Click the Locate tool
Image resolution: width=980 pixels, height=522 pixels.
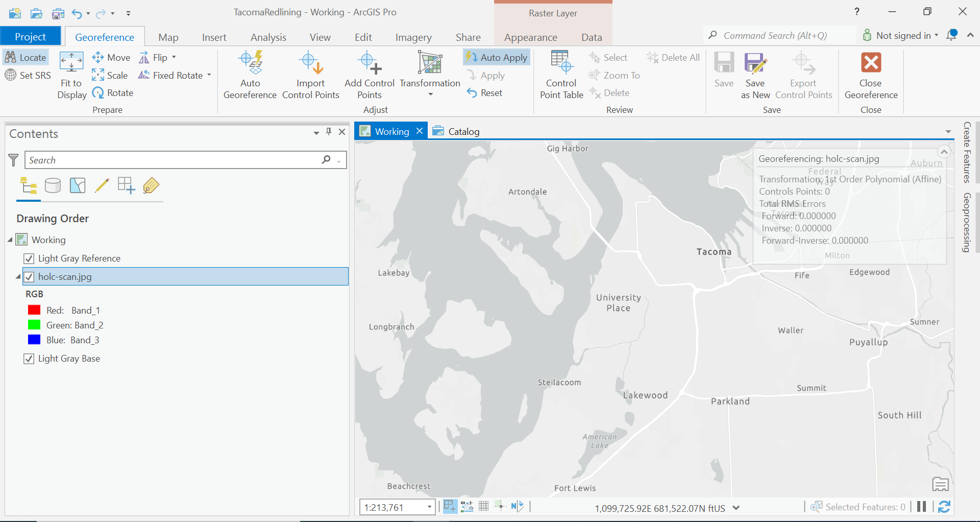pos(26,57)
